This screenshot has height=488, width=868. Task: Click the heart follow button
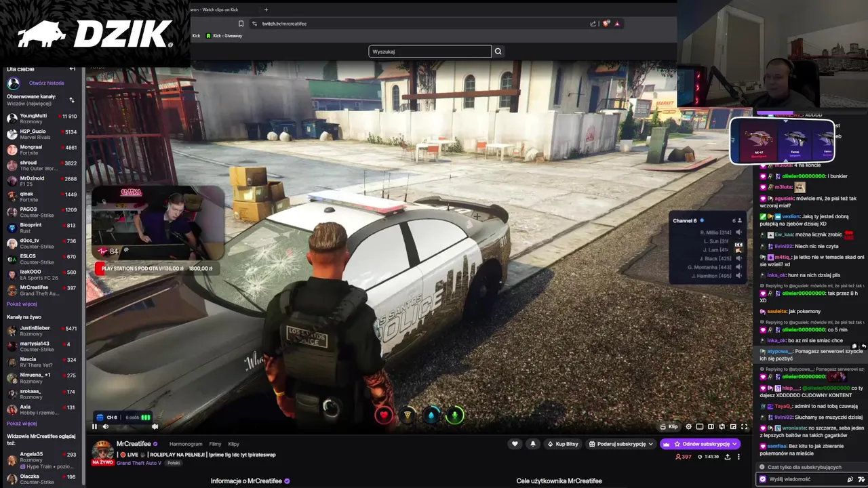[515, 444]
